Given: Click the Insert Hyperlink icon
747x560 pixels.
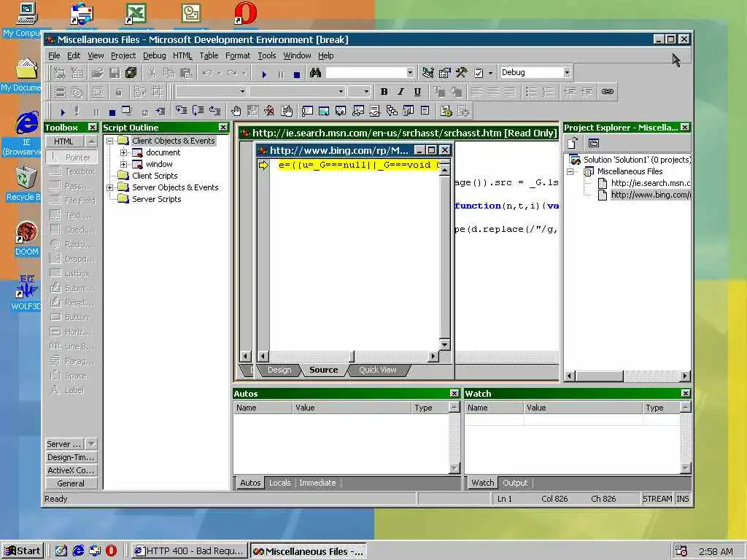Looking at the screenshot, I should point(607,91).
